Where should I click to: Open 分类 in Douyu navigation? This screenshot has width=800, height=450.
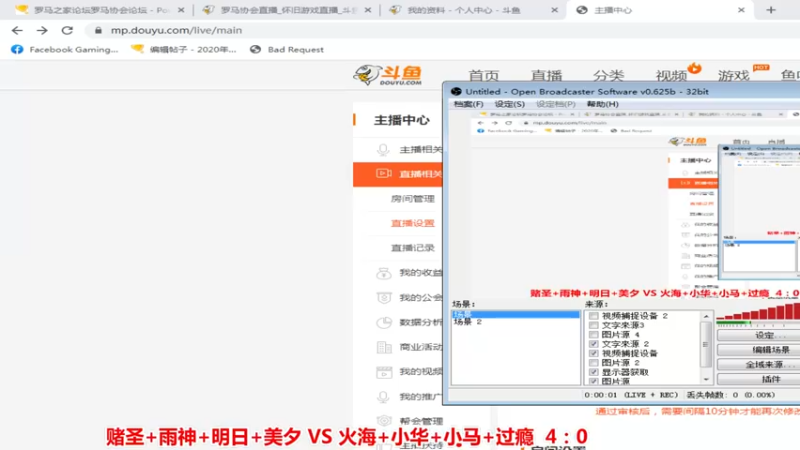608,76
